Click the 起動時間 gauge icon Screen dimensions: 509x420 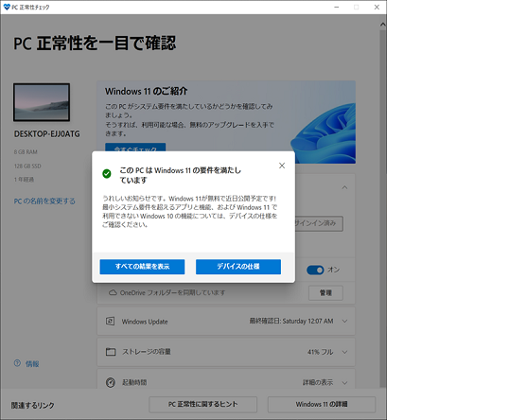(111, 382)
